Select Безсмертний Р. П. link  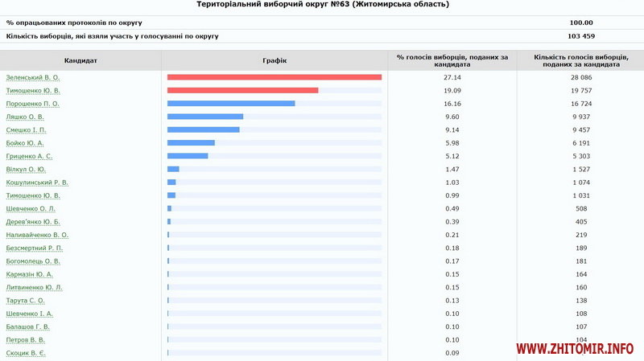[x=34, y=248]
